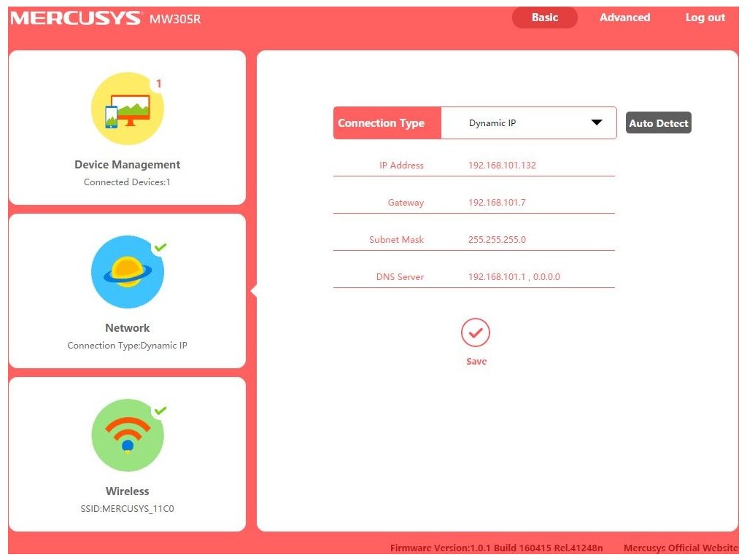747x560 pixels.
Task: Click the green checkmark on the Wireless icon
Action: pos(160,410)
